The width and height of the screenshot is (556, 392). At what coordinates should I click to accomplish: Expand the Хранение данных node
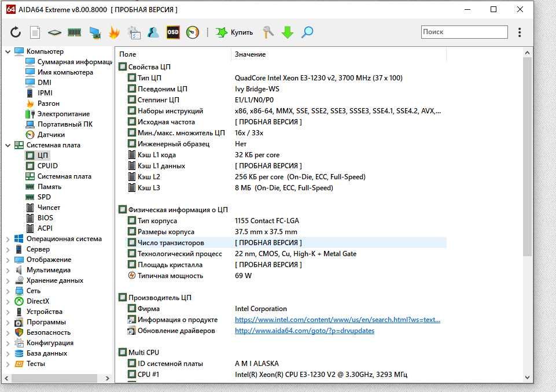point(8,281)
